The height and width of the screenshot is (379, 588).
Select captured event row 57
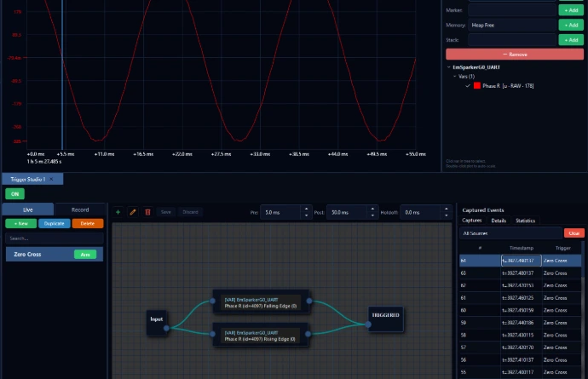(520, 347)
